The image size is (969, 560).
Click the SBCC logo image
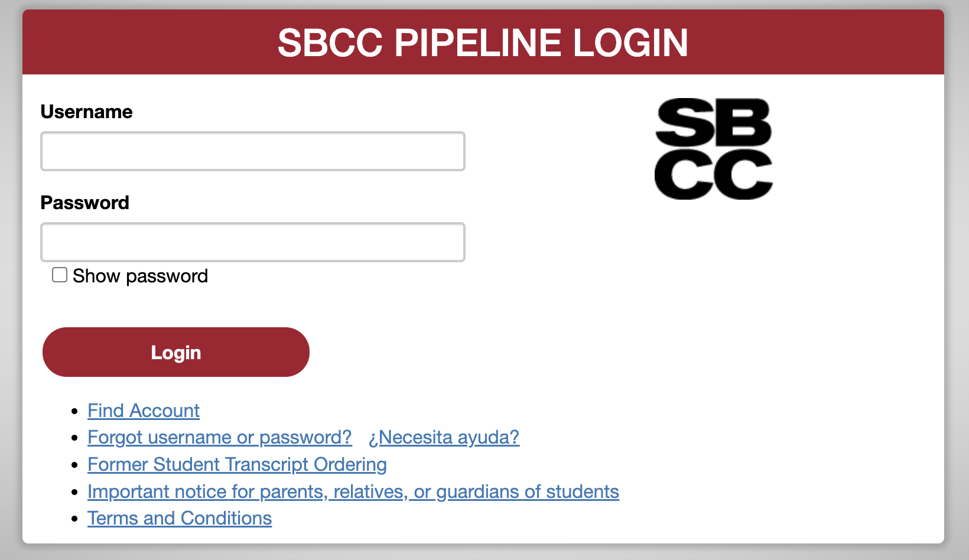[x=713, y=149]
